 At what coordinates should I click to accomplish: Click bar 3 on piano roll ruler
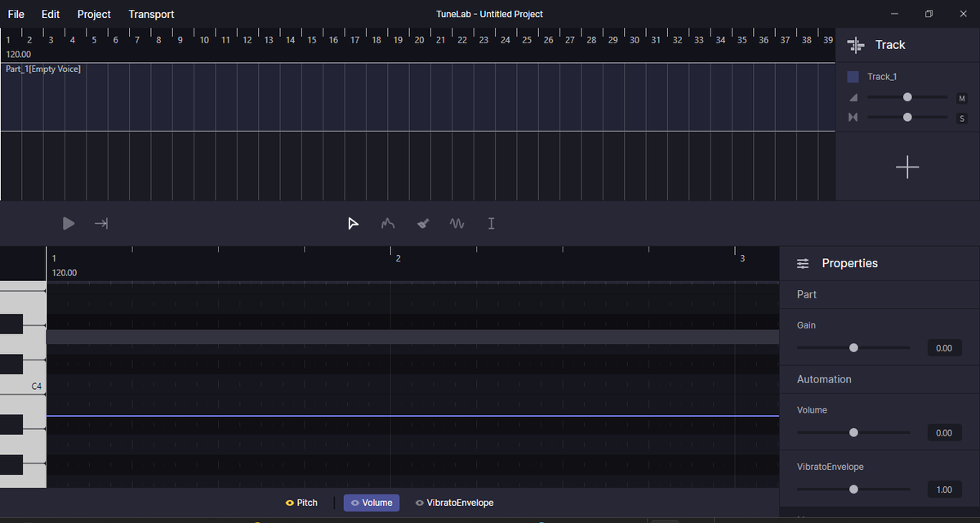click(742, 258)
